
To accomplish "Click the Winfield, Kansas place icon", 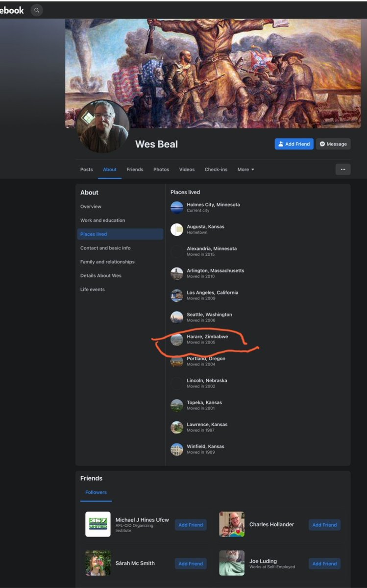I will pos(177,449).
